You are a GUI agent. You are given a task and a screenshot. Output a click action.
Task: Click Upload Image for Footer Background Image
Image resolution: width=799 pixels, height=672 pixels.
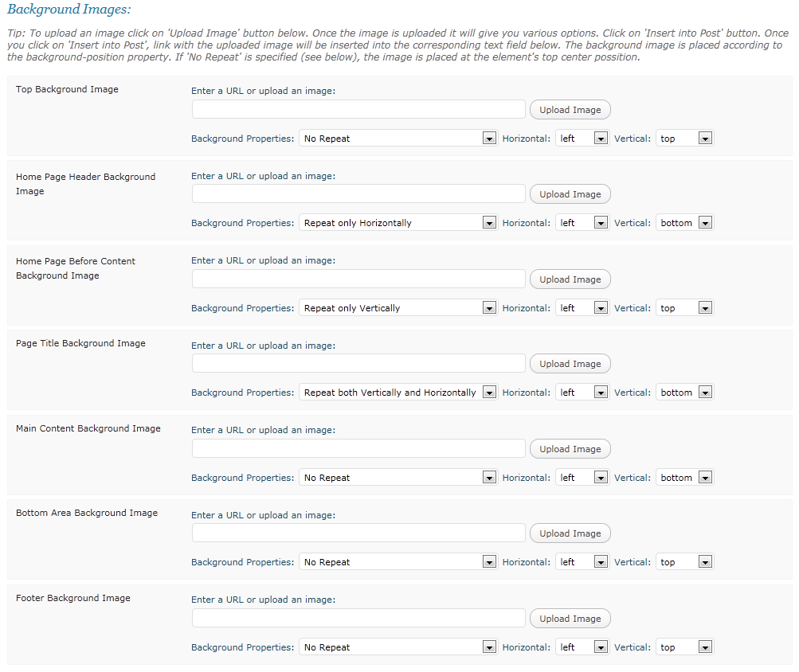pos(570,619)
